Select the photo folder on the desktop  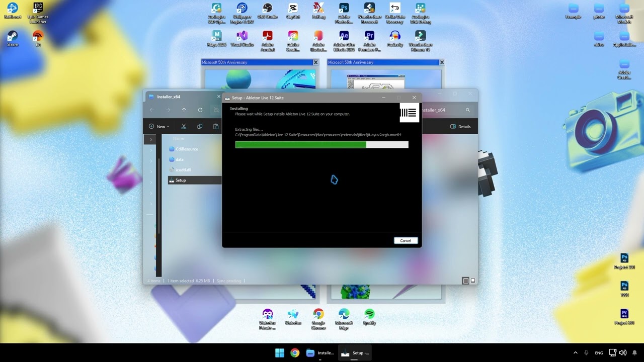(x=599, y=11)
